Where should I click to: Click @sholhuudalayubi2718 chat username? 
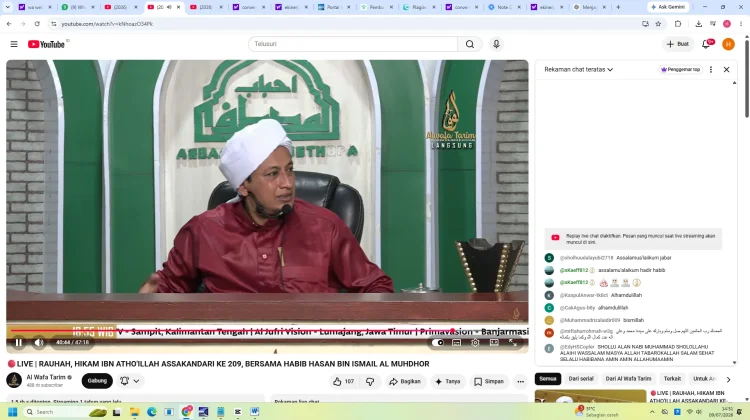pos(586,258)
